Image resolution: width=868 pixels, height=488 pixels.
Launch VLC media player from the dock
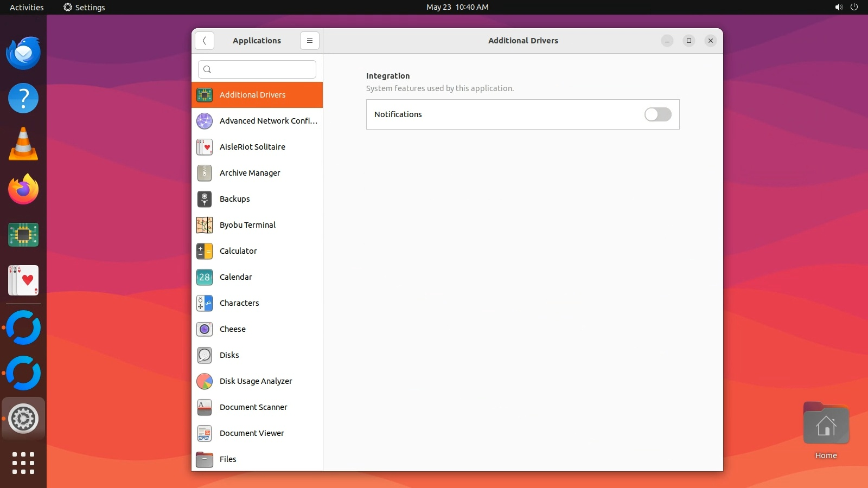point(23,144)
